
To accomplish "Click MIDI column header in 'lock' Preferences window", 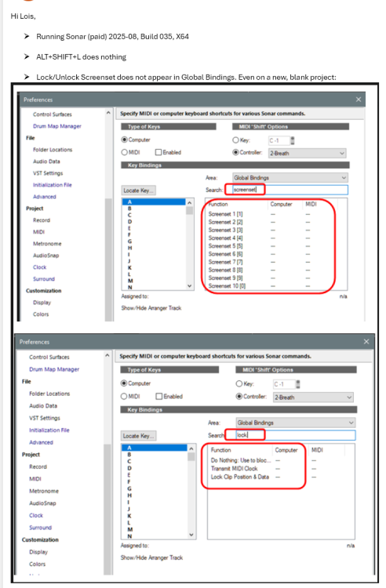I will point(318,450).
